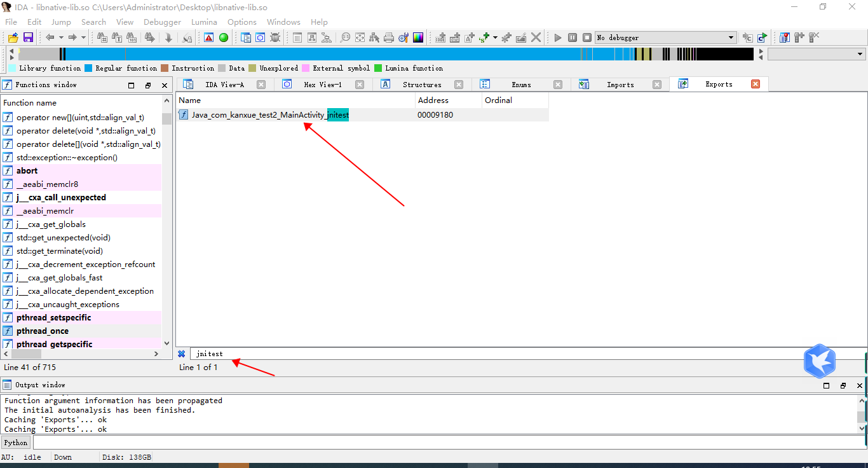Open the forward-navigation history dropdown

click(83, 38)
